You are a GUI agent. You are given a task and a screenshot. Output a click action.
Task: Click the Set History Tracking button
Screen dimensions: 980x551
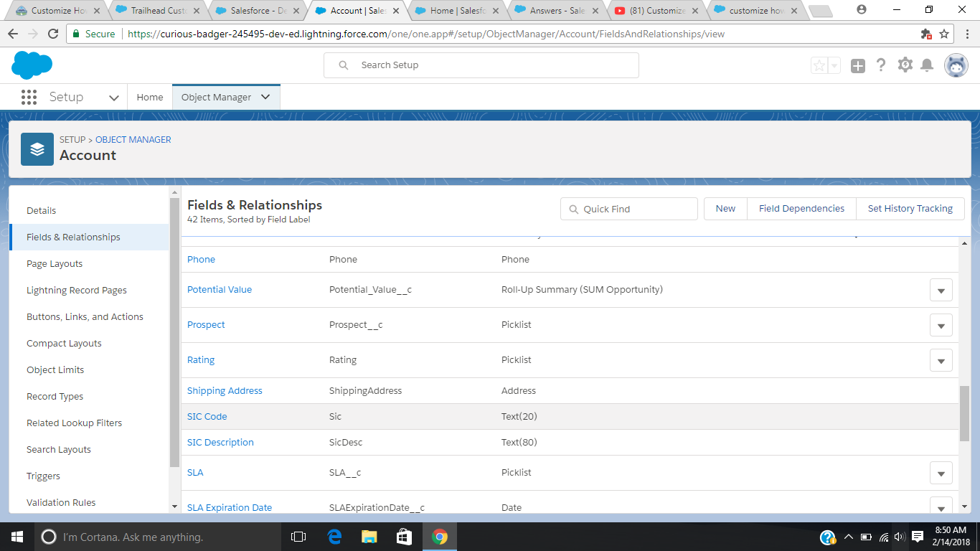(x=910, y=209)
